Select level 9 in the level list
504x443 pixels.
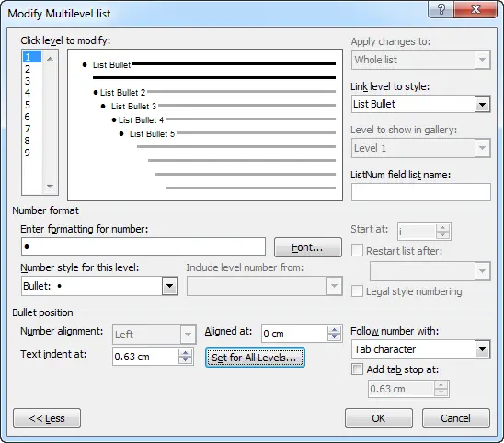(x=32, y=153)
